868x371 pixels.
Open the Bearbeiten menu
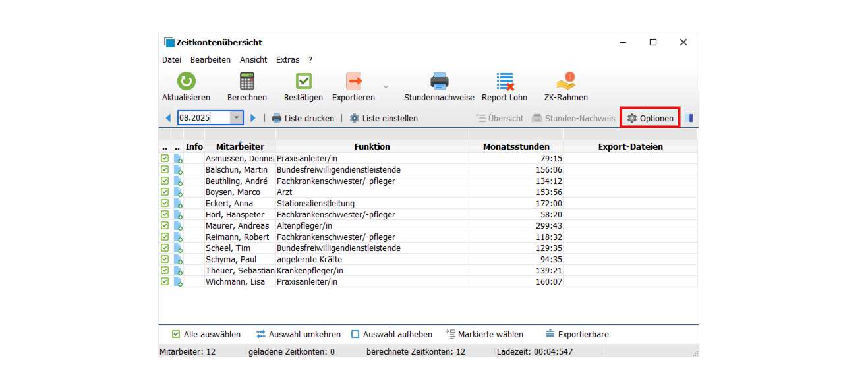tap(210, 59)
